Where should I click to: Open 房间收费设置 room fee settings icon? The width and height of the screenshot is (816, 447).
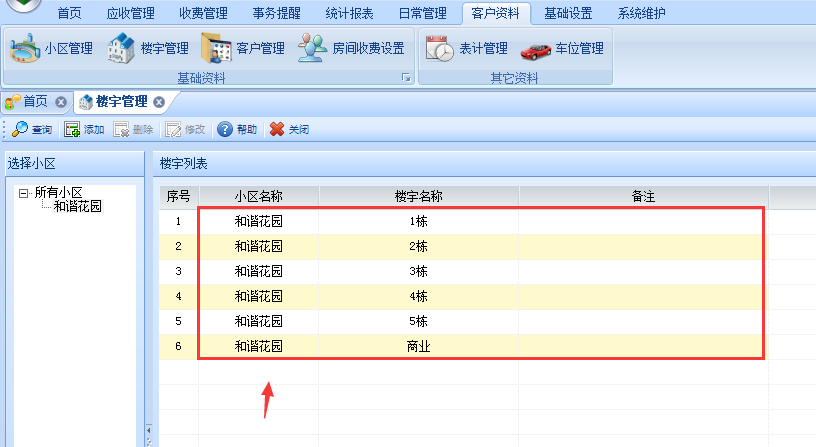312,48
